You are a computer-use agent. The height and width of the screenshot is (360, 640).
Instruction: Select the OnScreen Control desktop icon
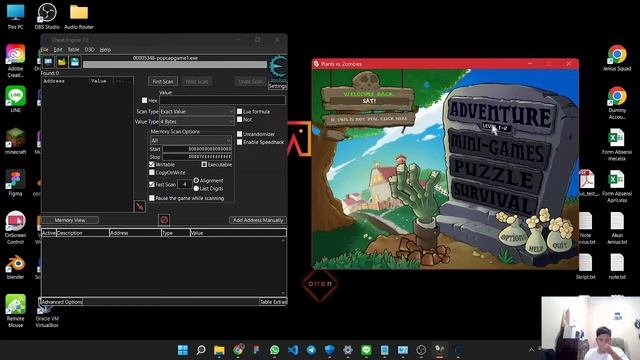[x=16, y=228]
